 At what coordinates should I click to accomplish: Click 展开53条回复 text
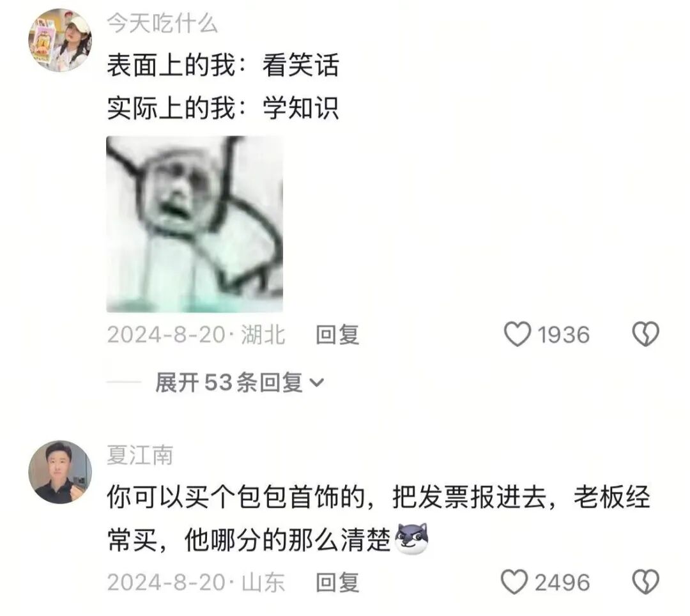[229, 382]
